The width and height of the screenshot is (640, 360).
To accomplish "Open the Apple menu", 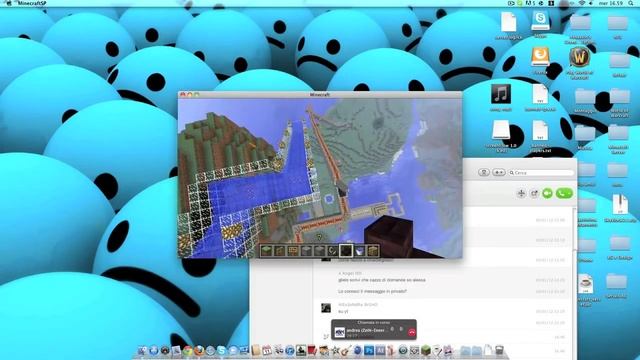I will 9,3.
